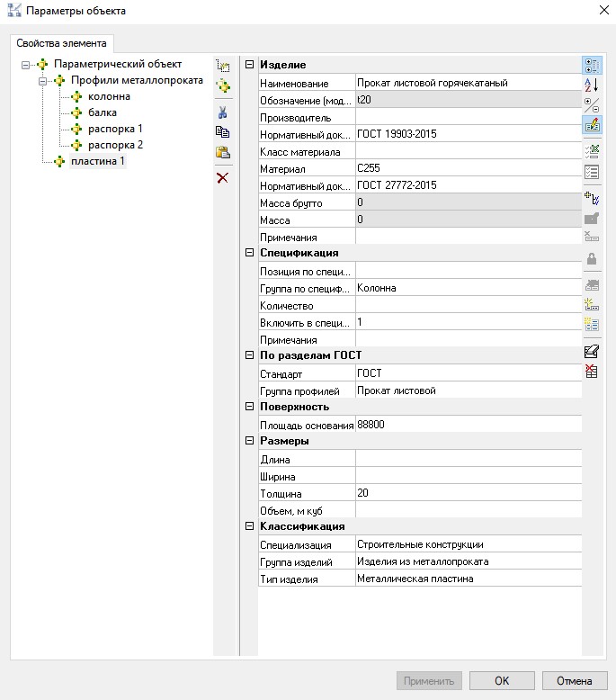
Task: Click the Paste clipboard icon
Action: coord(222,152)
